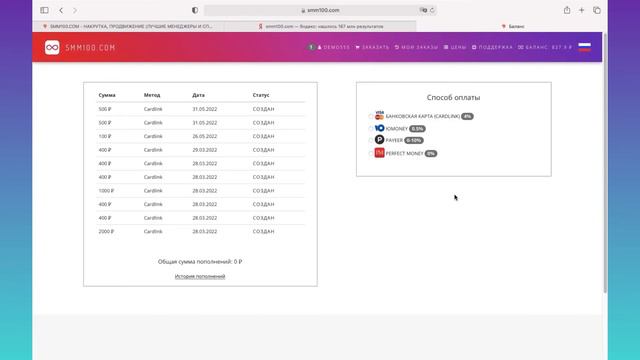Toggle the Safari sidebar button
The width and height of the screenshot is (640, 360).
44,10
